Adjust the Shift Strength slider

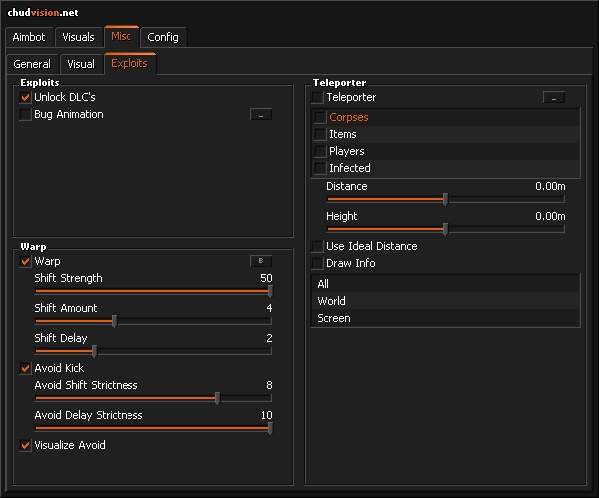153,291
